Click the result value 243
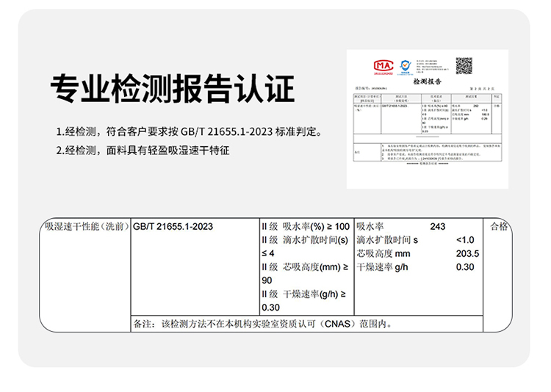 [438, 227]
